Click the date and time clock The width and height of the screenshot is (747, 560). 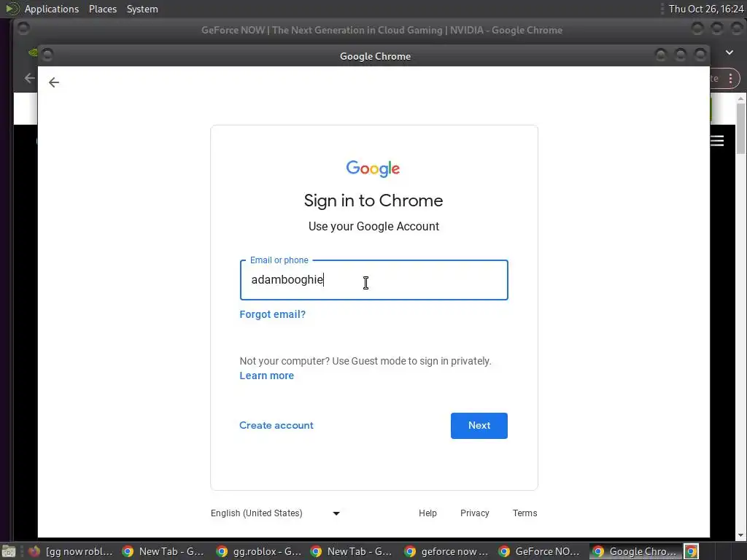[x=706, y=9]
